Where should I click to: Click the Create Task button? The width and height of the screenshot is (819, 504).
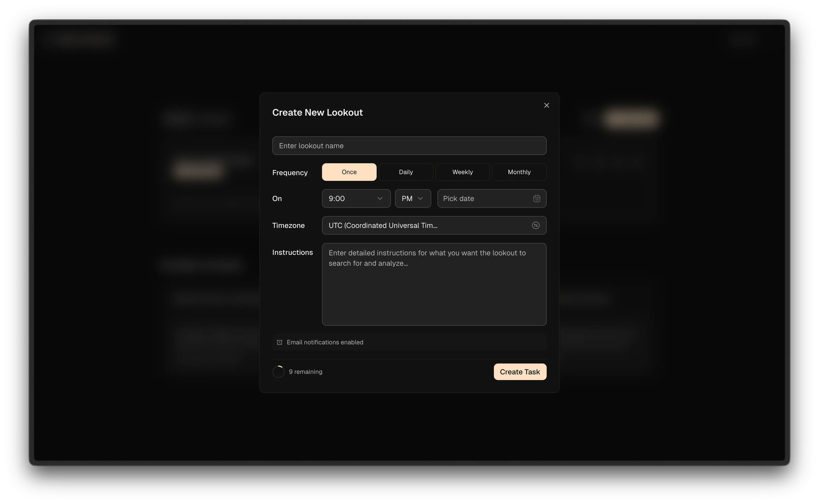(520, 372)
